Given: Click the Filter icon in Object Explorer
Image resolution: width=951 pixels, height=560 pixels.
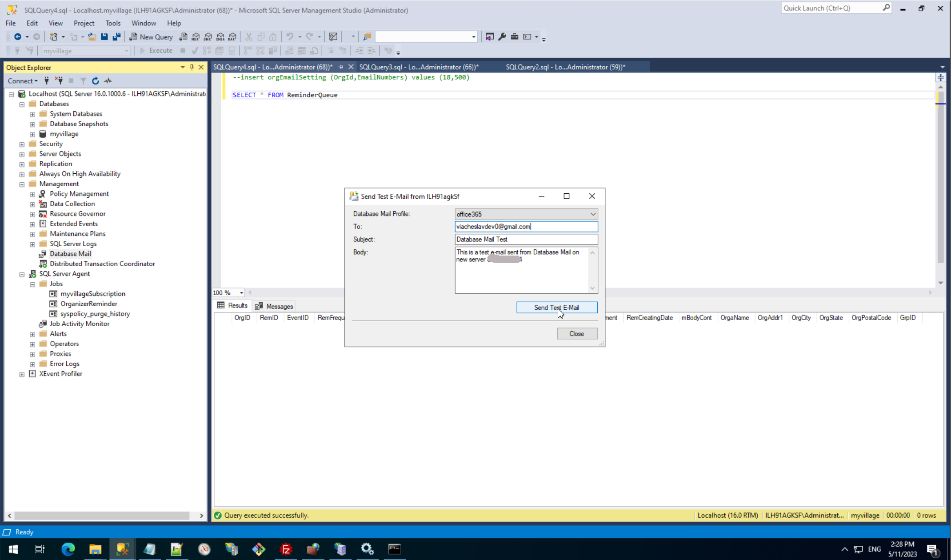Looking at the screenshot, I should [x=83, y=81].
